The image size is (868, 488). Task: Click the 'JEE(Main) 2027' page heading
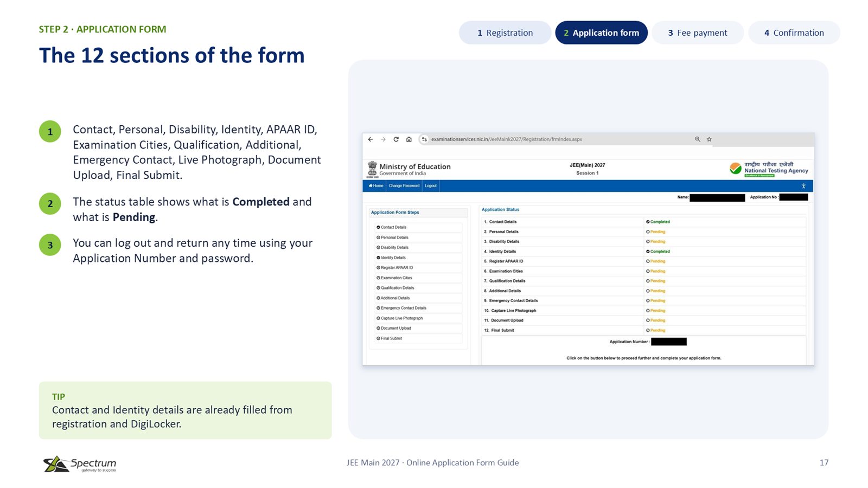(588, 165)
